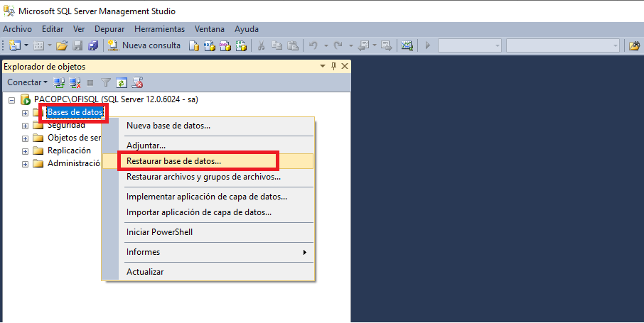Expand the Administración folder
Viewport: 644px width, 323px height.
[x=25, y=164]
